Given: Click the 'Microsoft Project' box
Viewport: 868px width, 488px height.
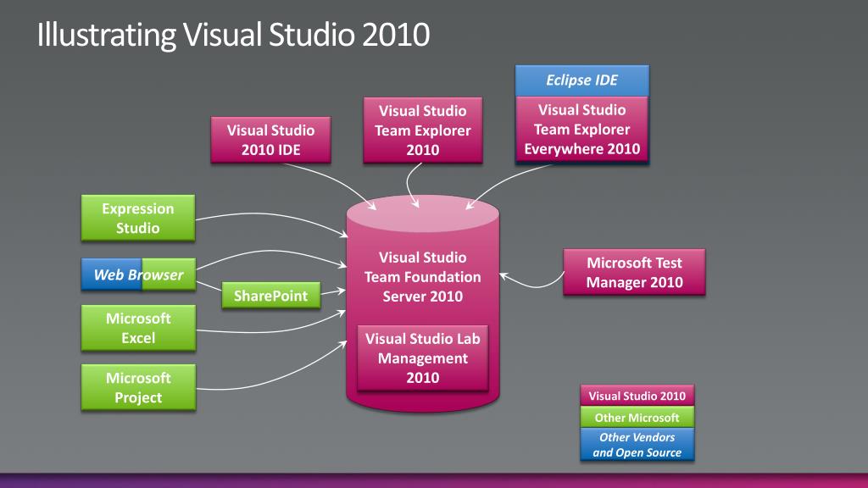Looking at the screenshot, I should coord(138,387).
